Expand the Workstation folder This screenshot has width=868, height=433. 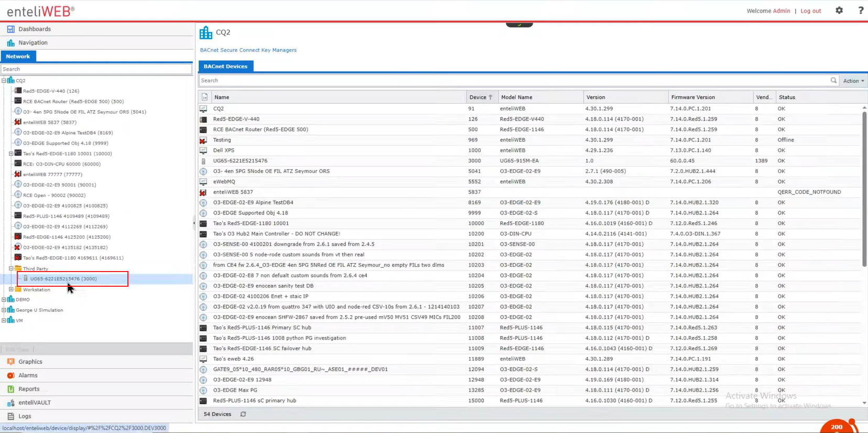click(11, 289)
